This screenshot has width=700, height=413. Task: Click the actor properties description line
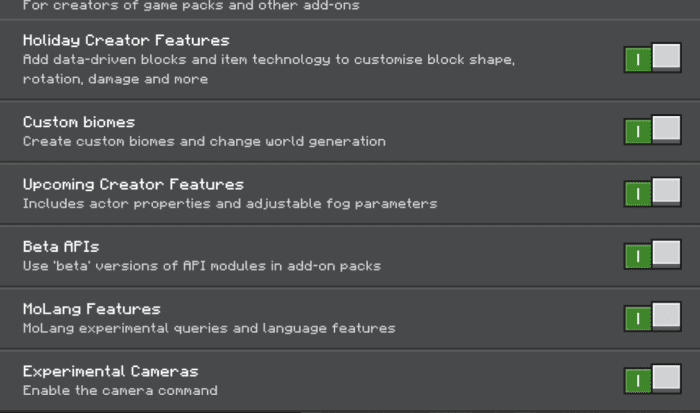tap(230, 204)
